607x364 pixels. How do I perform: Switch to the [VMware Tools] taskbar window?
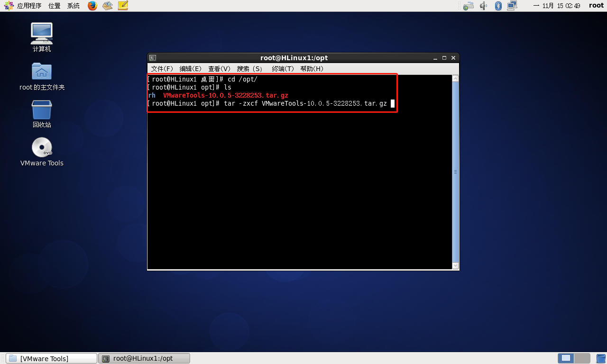(51, 358)
